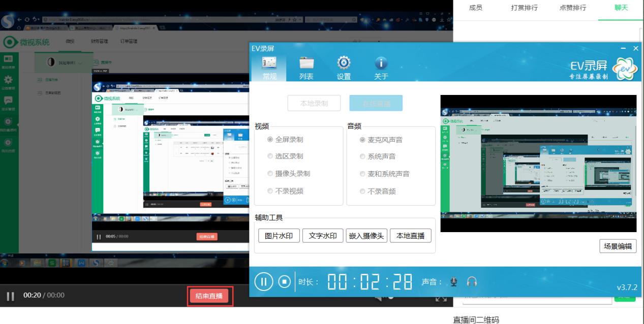The width and height of the screenshot is (644, 324).
Task: Click the EV录屏 taskbar icon in video
Action: [x=110, y=263]
